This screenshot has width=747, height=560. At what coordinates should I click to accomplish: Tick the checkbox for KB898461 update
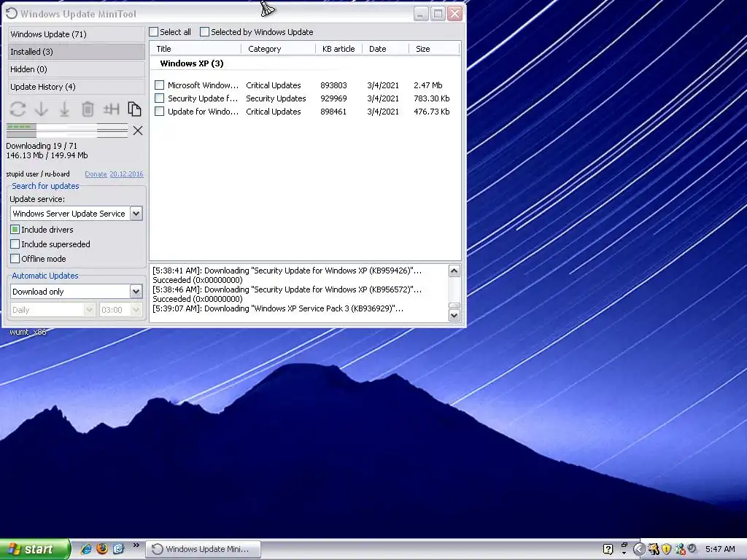(160, 112)
